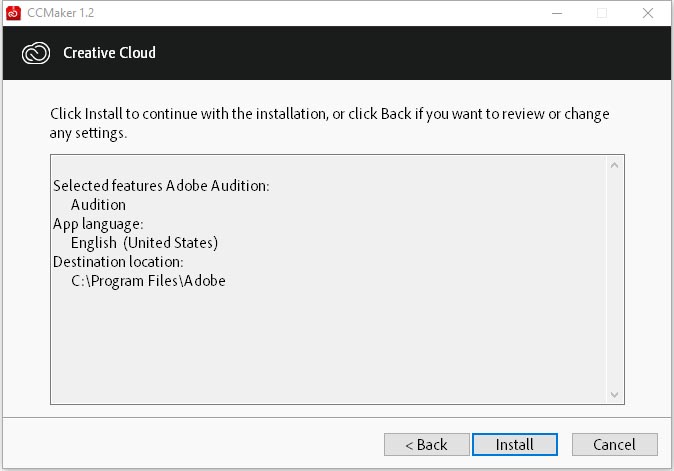Cancel the CCMaker installation
Screen dimensions: 674x471
615,444
